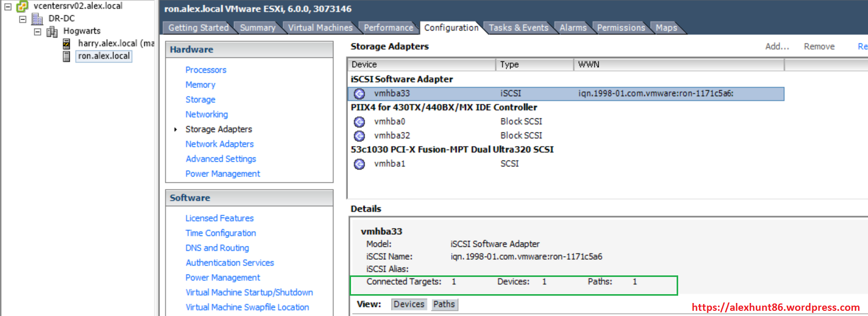The image size is (868, 316).
Task: Click the harry.alex.local host icon
Action: [x=66, y=44]
